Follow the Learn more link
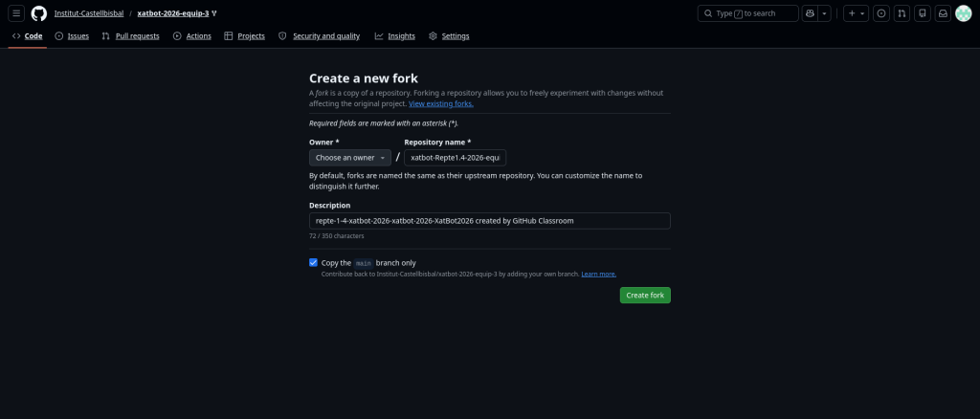The height and width of the screenshot is (419, 980). pos(598,274)
